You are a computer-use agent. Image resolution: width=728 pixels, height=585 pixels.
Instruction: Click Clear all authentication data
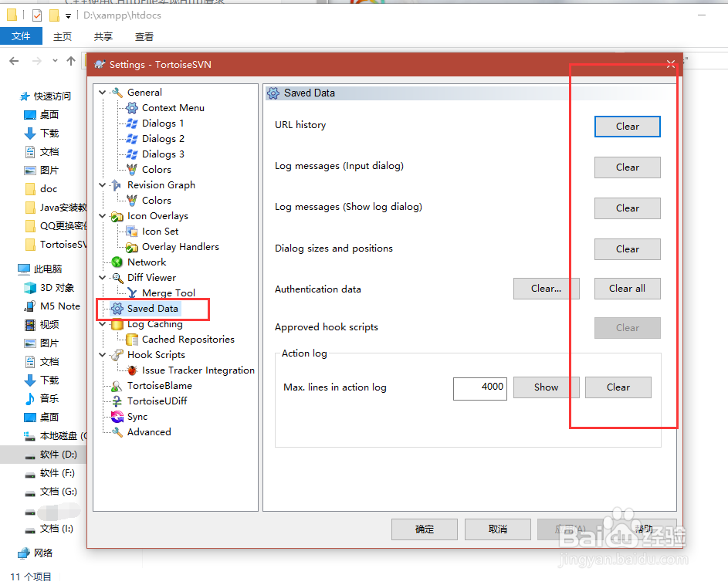click(x=627, y=289)
